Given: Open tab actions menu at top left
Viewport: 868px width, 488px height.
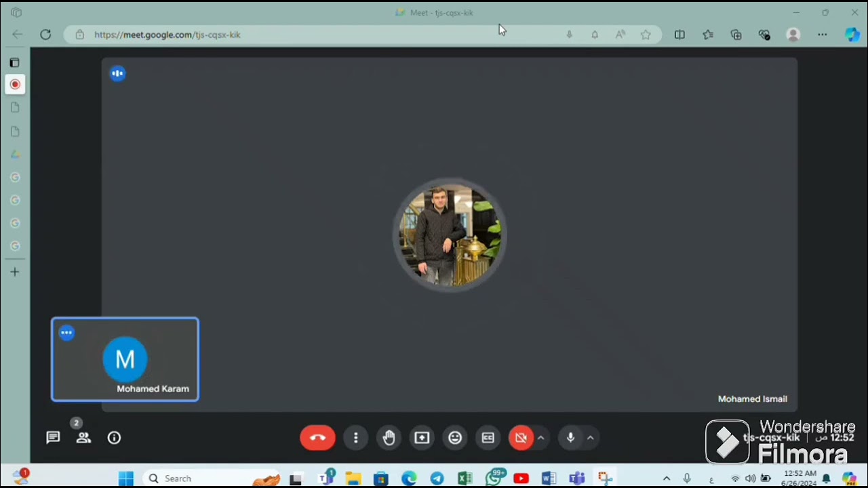Looking at the screenshot, I should click(x=16, y=12).
